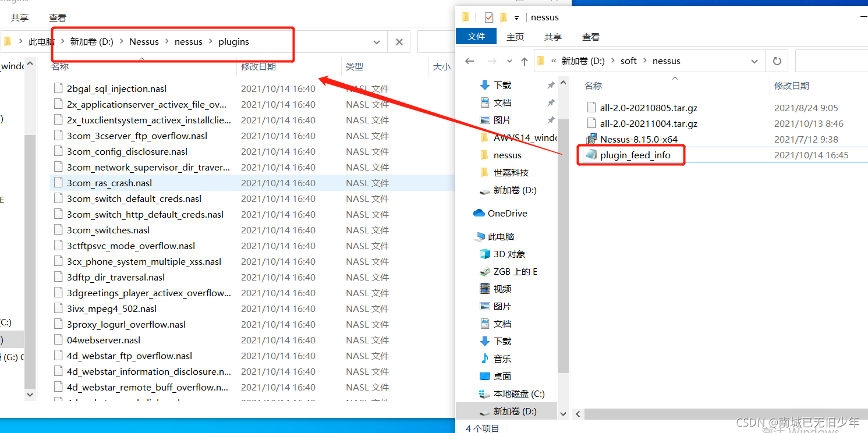This screenshot has height=433, width=868.
Task: Open nessus folder in navigation pane
Action: (x=507, y=155)
